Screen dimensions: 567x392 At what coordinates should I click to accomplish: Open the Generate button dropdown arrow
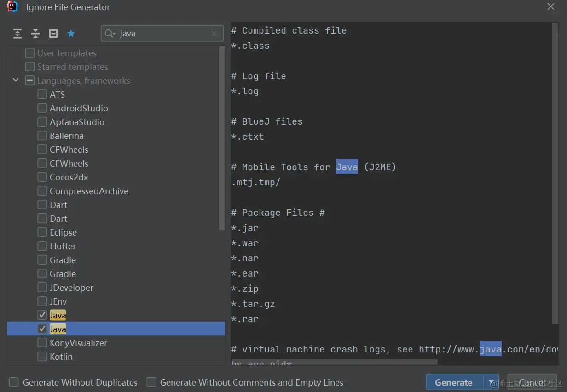[491, 382]
